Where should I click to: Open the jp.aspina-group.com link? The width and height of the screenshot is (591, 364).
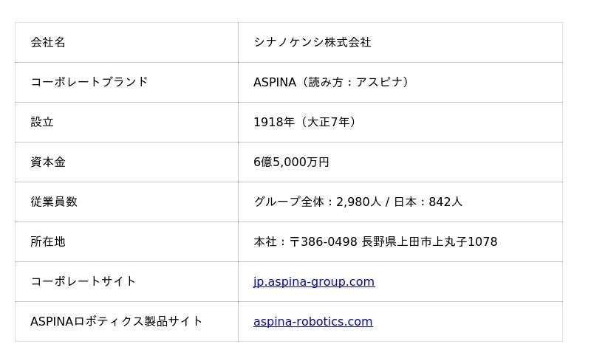pos(314,282)
